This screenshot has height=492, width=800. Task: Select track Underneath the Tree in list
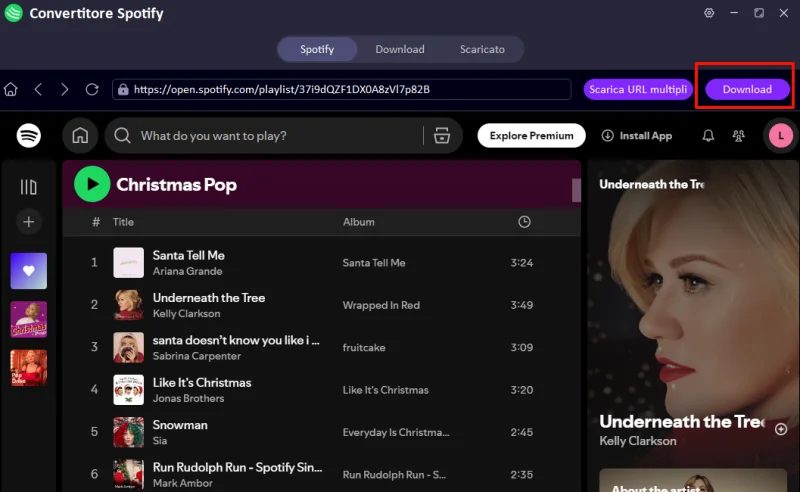[209, 298]
